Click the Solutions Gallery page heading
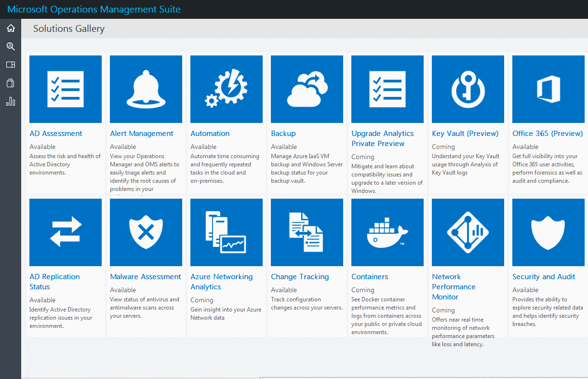This screenshot has width=588, height=379. pyautogui.click(x=69, y=29)
